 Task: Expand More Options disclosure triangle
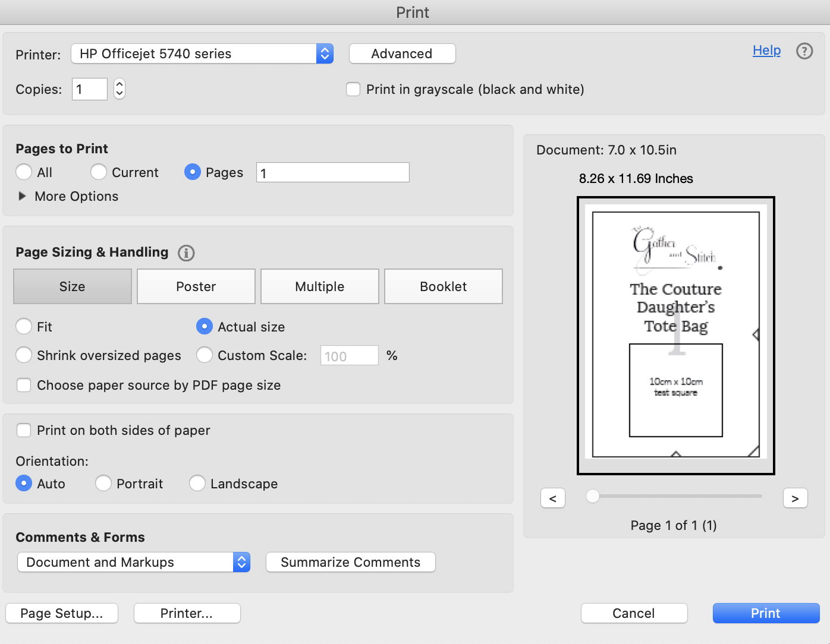[x=22, y=196]
